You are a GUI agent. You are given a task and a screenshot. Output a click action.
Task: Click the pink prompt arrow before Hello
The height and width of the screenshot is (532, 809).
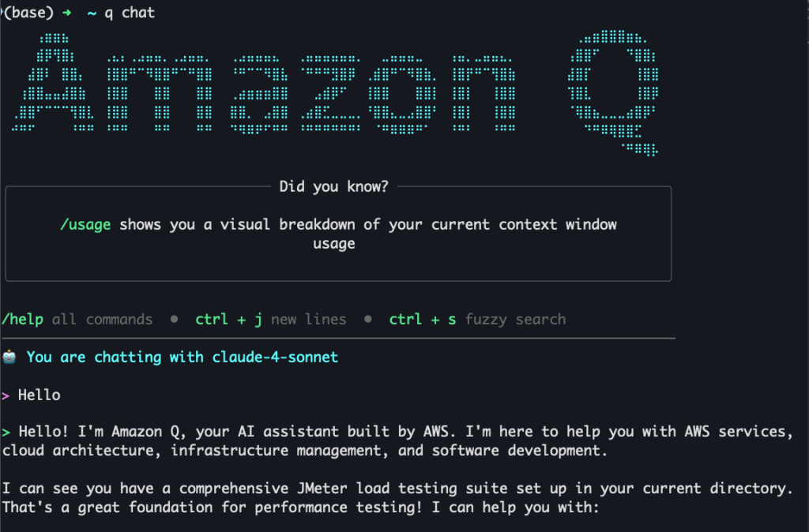click(x=6, y=395)
